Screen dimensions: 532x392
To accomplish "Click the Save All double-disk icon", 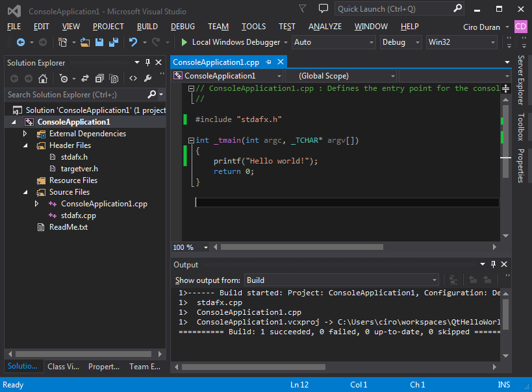I will click(113, 42).
